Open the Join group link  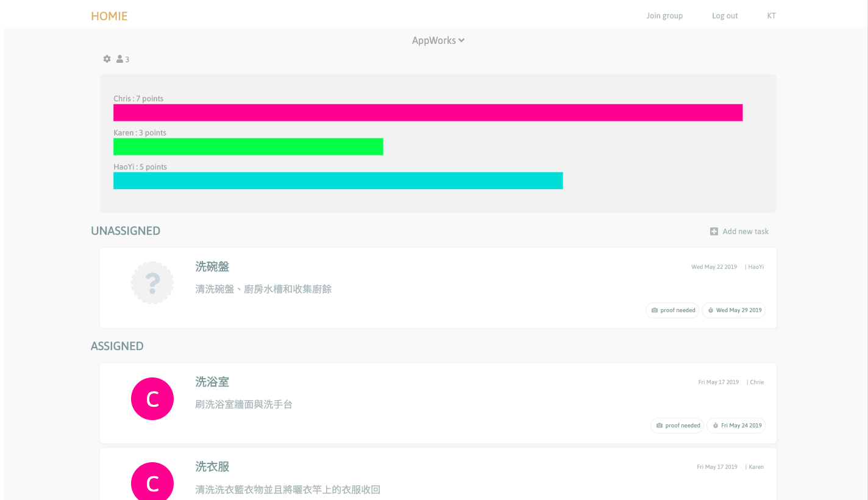[x=664, y=16]
